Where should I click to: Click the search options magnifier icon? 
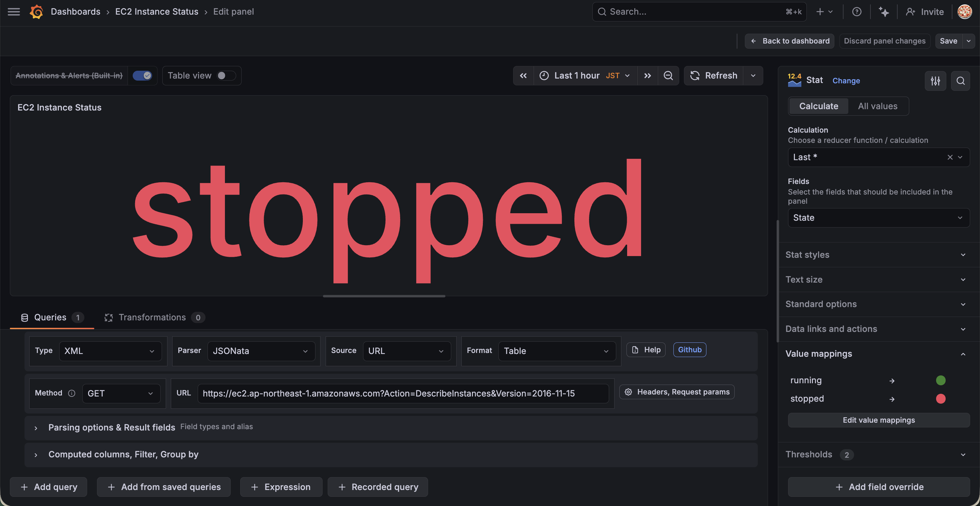961,81
